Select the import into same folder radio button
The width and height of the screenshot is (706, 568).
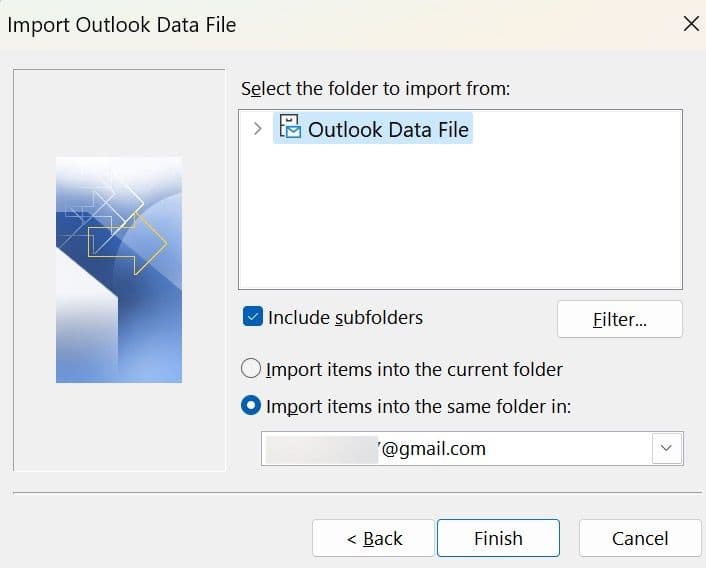coord(252,407)
